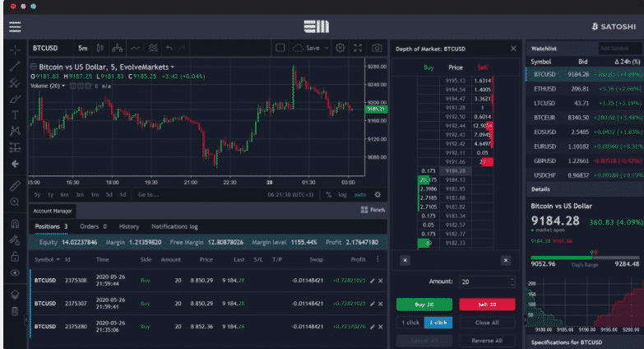Switch the chart to fullscreen mode
Image resolution: width=644 pixels, height=349 pixels.
[358, 48]
